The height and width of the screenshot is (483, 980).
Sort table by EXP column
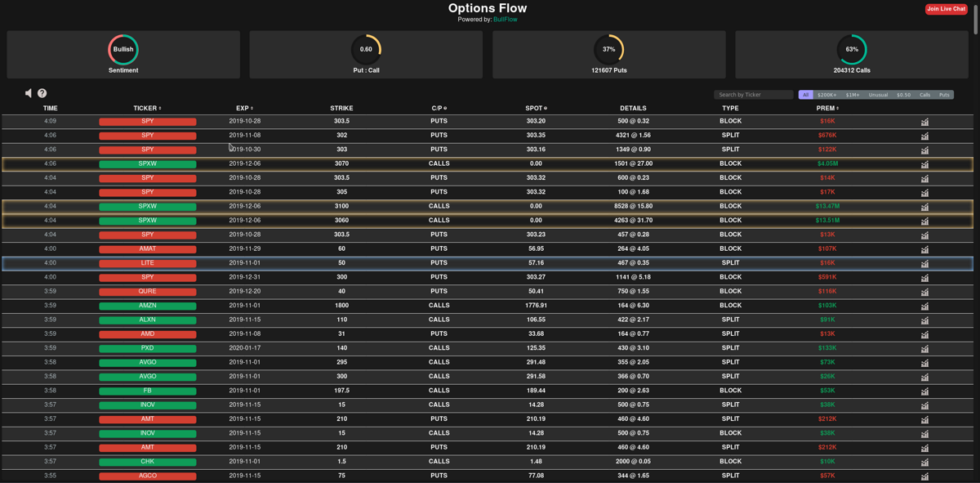coord(244,108)
